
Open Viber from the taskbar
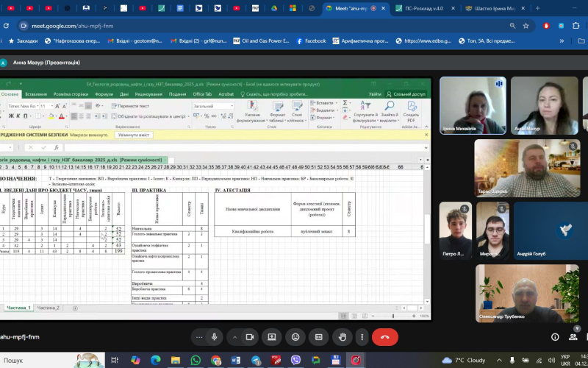(295, 360)
